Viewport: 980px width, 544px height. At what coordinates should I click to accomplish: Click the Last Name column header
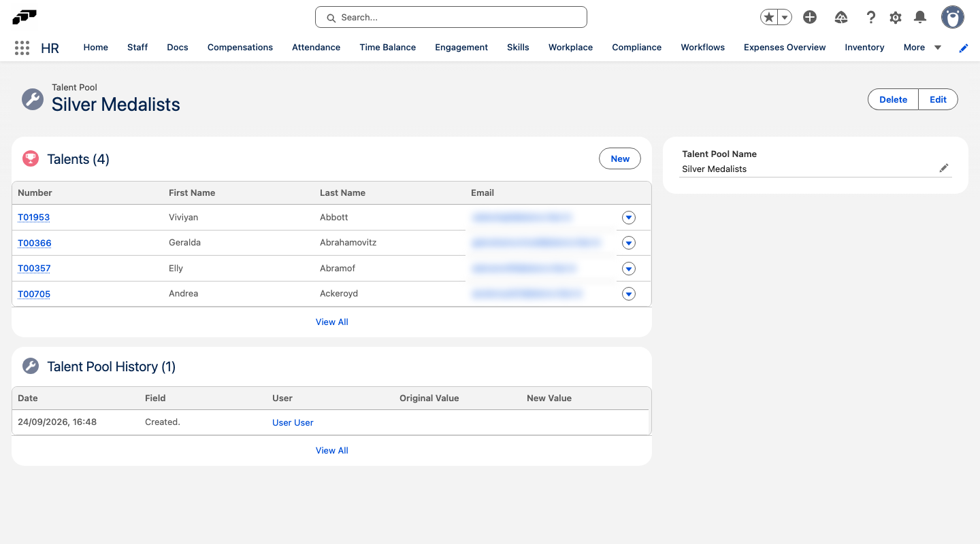coord(342,193)
